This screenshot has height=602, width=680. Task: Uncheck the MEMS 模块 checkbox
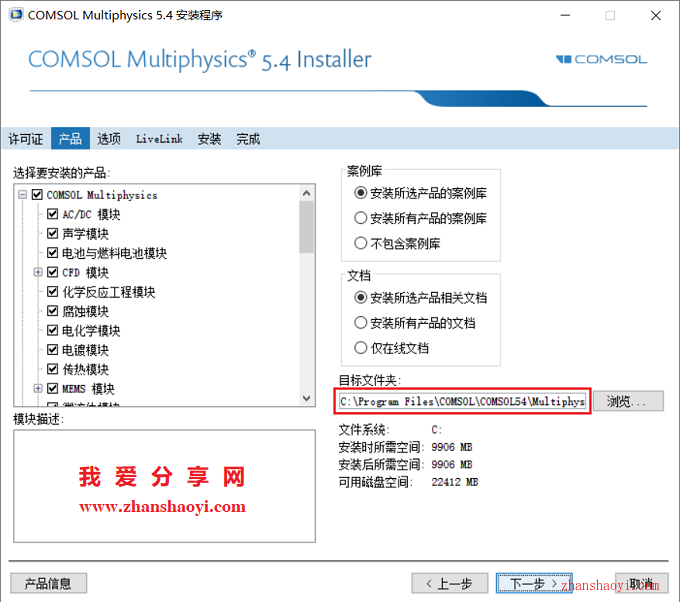pos(52,388)
